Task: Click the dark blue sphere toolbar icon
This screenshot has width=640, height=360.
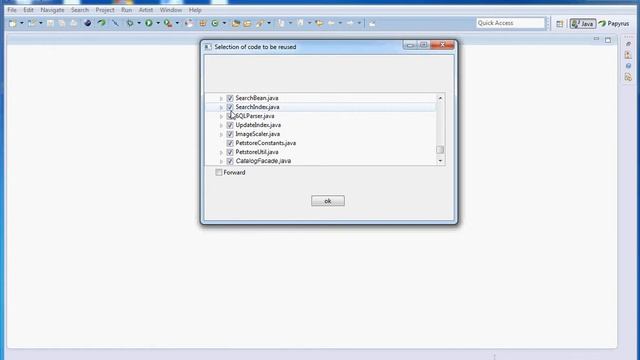Action: click(88, 23)
